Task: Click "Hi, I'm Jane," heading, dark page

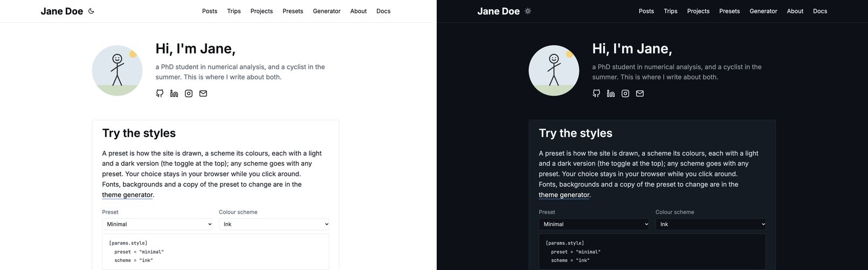Action: click(632, 49)
